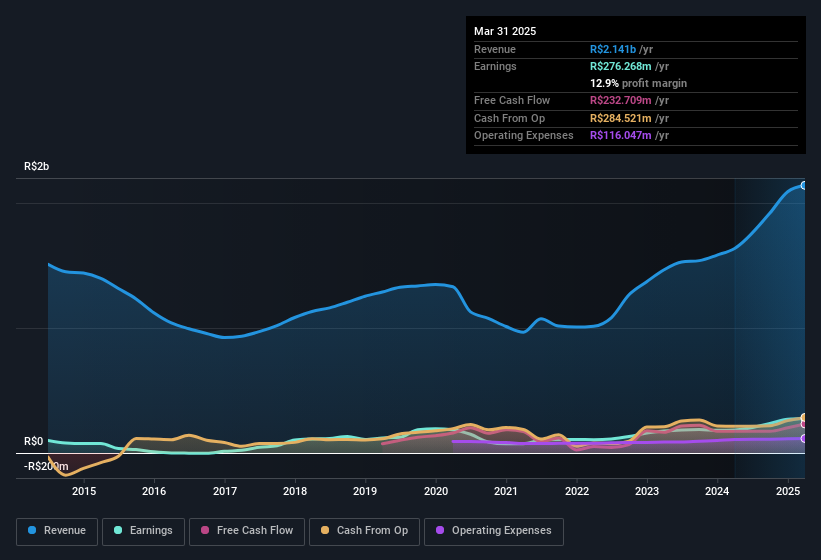Click the R$276.268m earnings value
821x560 pixels.
[620, 66]
